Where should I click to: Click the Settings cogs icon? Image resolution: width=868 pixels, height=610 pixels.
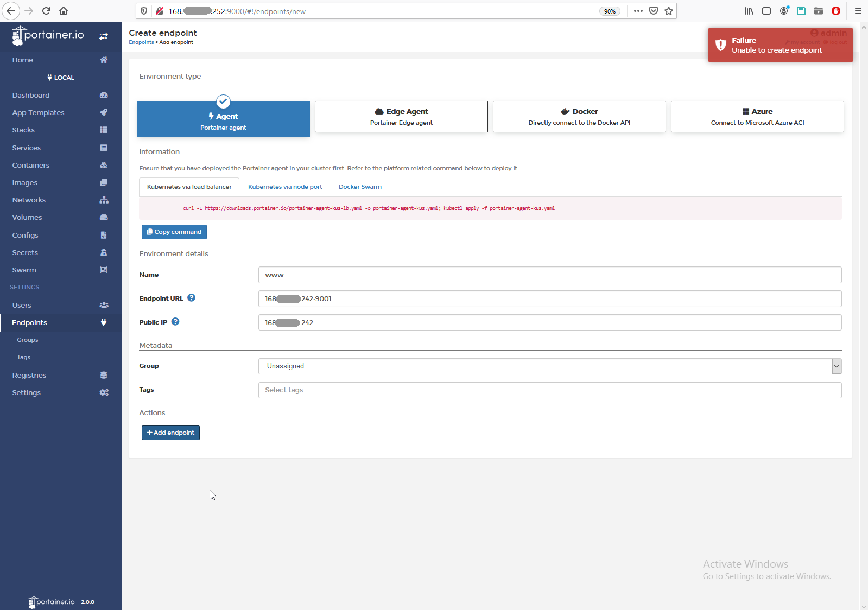point(104,392)
